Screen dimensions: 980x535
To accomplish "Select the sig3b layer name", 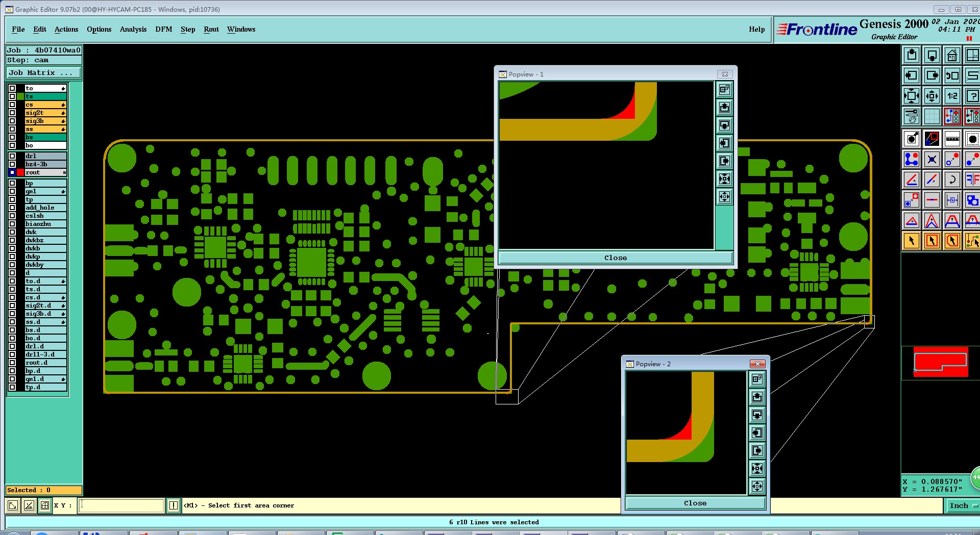I will (x=46, y=121).
